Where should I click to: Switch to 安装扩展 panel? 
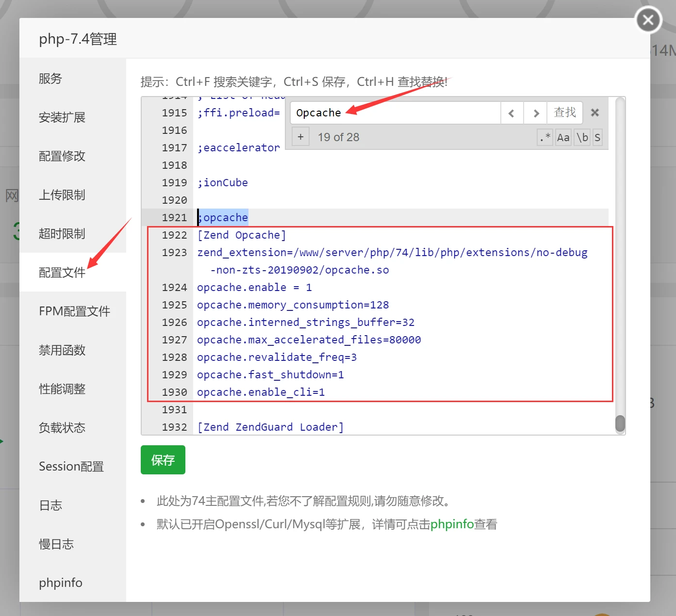click(x=62, y=117)
